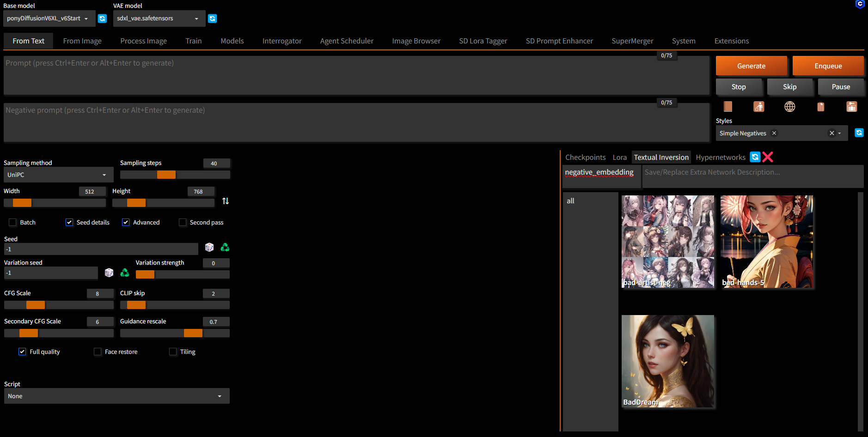Disable Full quality checkbox
The height and width of the screenshot is (437, 868).
click(x=22, y=352)
